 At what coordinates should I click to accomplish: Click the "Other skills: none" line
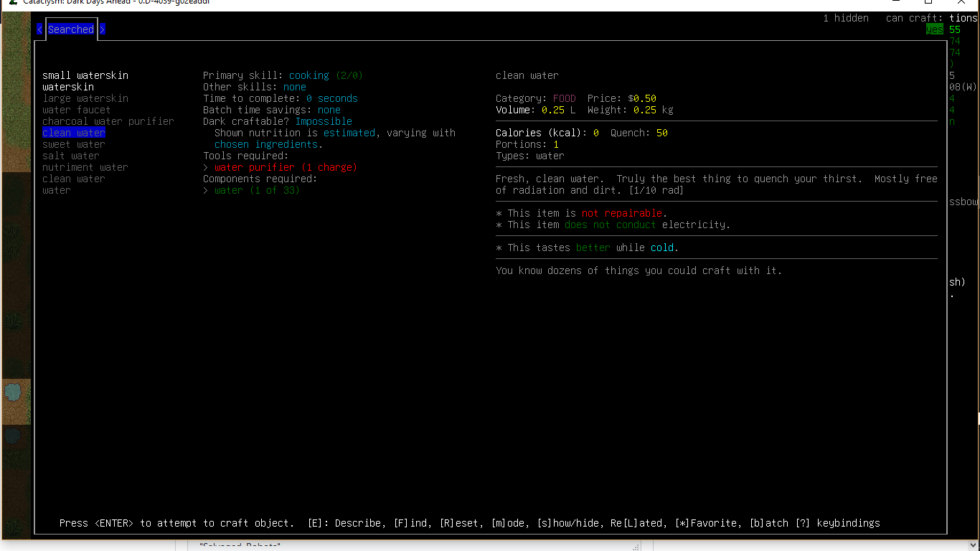[x=255, y=87]
